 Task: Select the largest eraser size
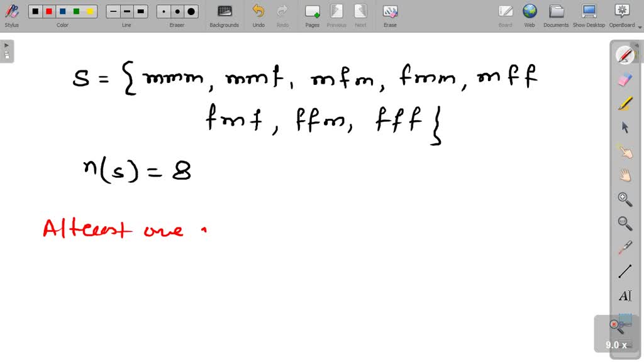tap(191, 11)
